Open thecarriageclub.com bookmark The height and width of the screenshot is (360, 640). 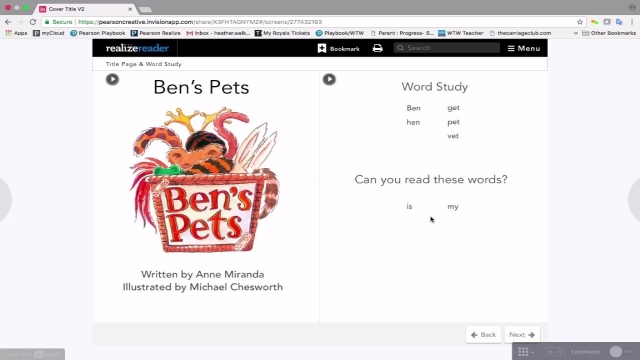coord(520,33)
